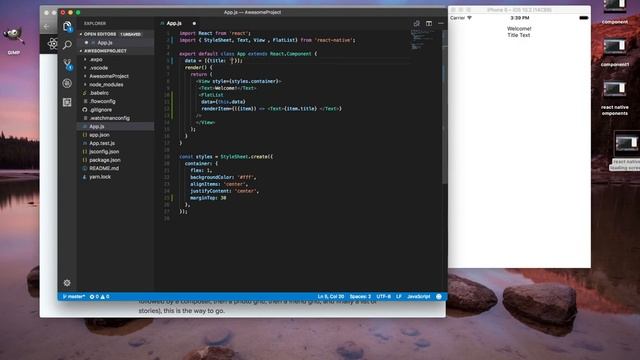Click the errors and warnings status indicator
Image resolution: width=640 pixels, height=360 pixels.
99,297
